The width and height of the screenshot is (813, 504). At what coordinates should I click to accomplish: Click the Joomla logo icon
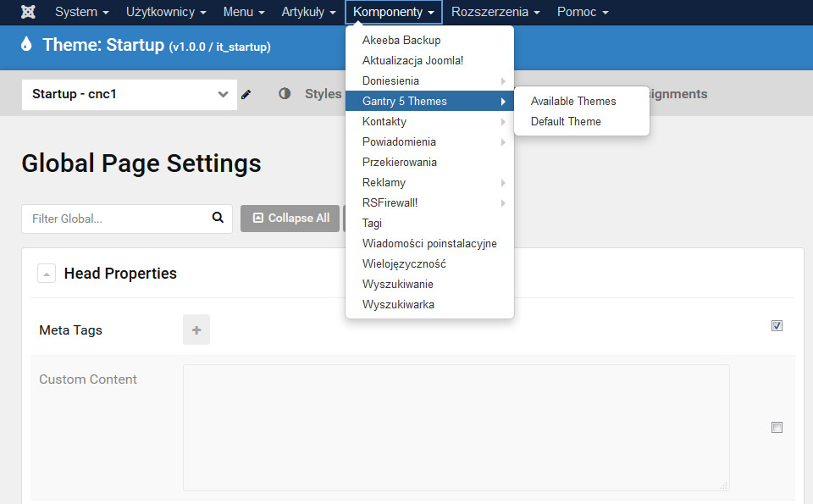pos(28,12)
